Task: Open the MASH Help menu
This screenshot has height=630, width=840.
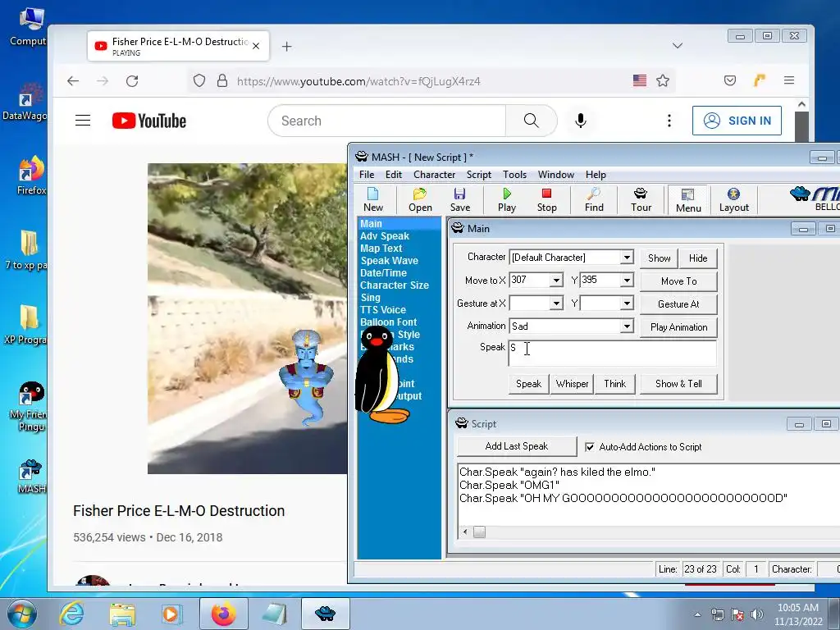Action: 596,175
